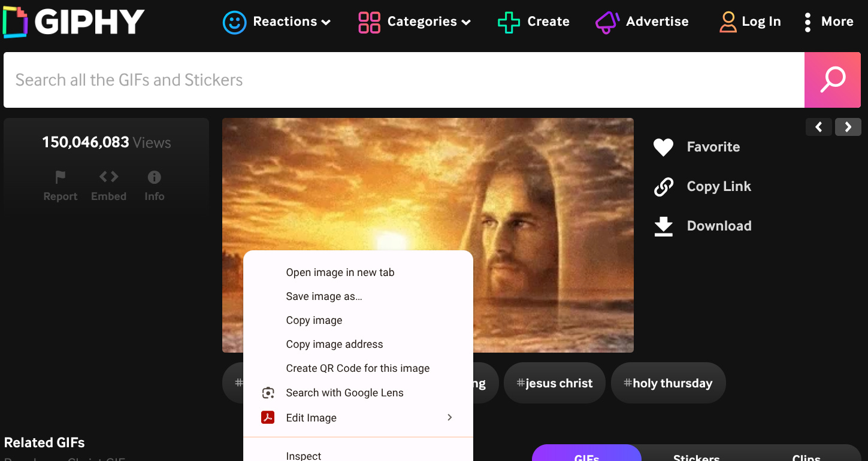Click the Copy Link chain icon
The width and height of the screenshot is (868, 461).
click(x=663, y=187)
